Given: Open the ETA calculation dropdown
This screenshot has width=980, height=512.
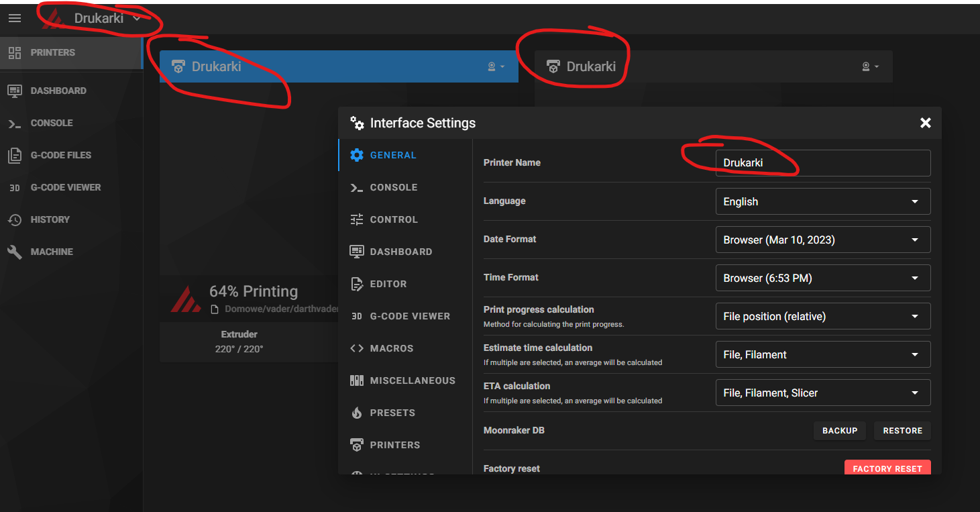Looking at the screenshot, I should (822, 393).
